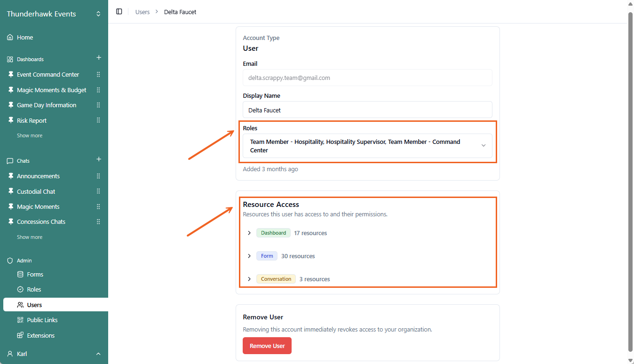
Task: Go to Forms in Admin section
Action: [35, 275]
